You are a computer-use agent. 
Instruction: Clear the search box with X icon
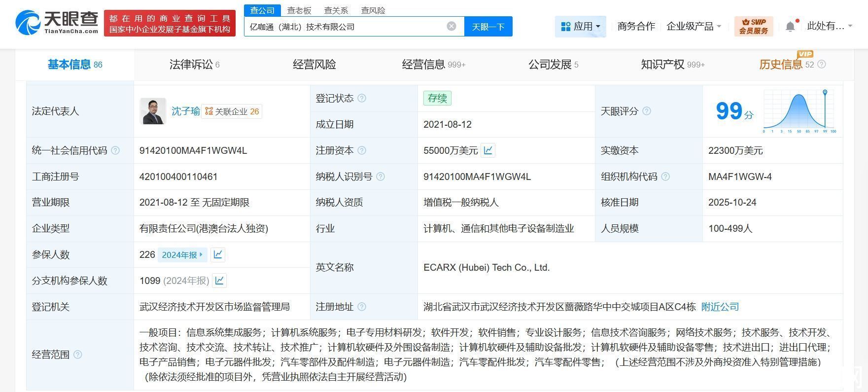451,26
